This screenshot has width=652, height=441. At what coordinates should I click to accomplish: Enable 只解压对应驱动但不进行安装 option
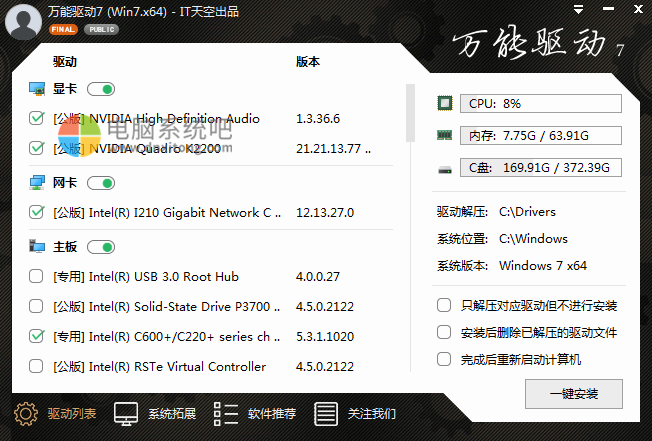[x=444, y=305]
